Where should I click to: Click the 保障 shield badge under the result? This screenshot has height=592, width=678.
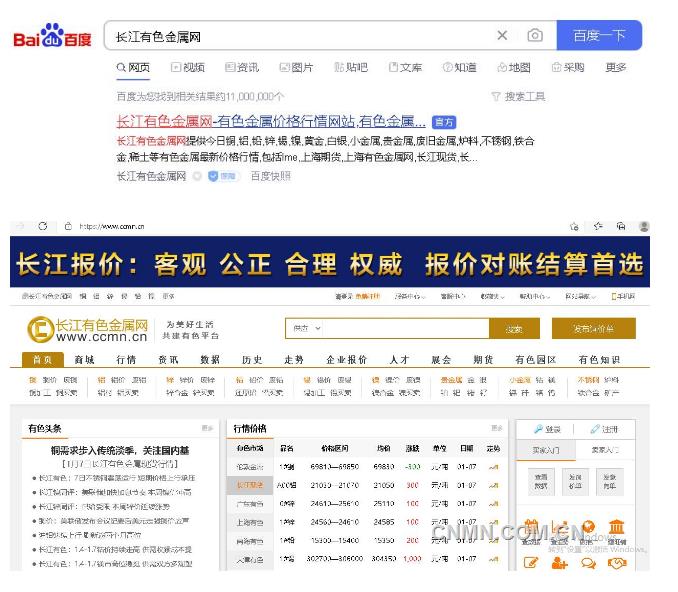(x=223, y=176)
